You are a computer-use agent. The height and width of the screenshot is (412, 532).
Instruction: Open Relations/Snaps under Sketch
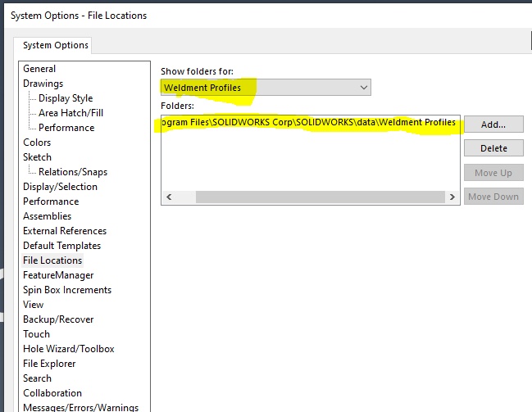tap(73, 172)
